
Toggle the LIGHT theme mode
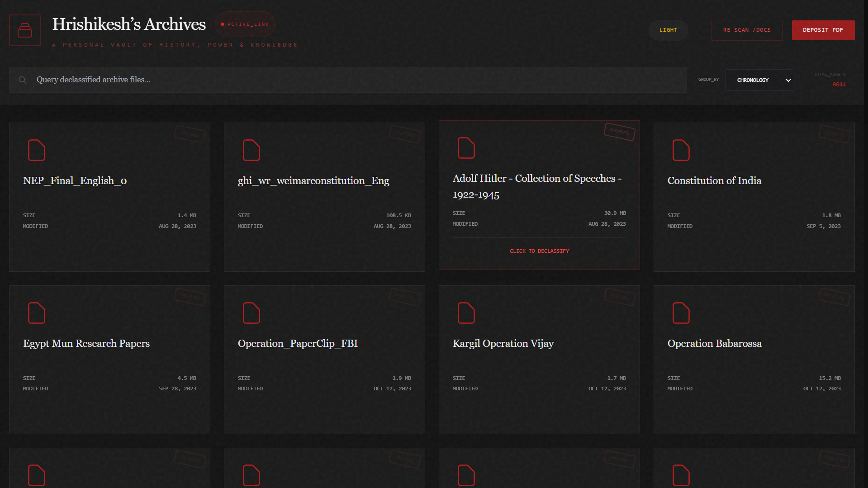[668, 30]
